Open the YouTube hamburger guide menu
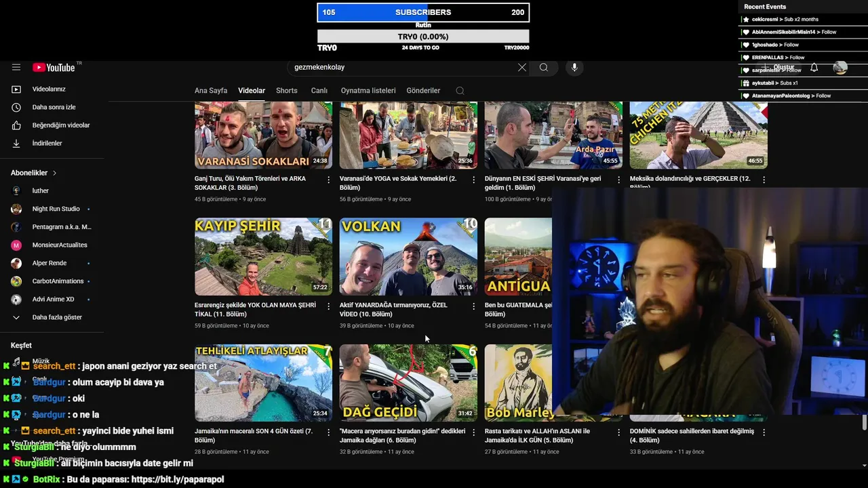The image size is (868, 488). 16,67
